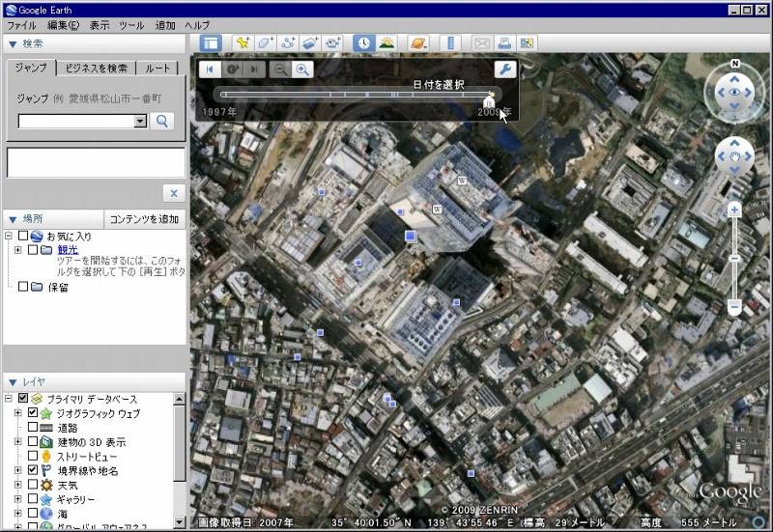Record a tour with camera icon
Image resolution: width=773 pixels, height=532 pixels.
(x=333, y=43)
